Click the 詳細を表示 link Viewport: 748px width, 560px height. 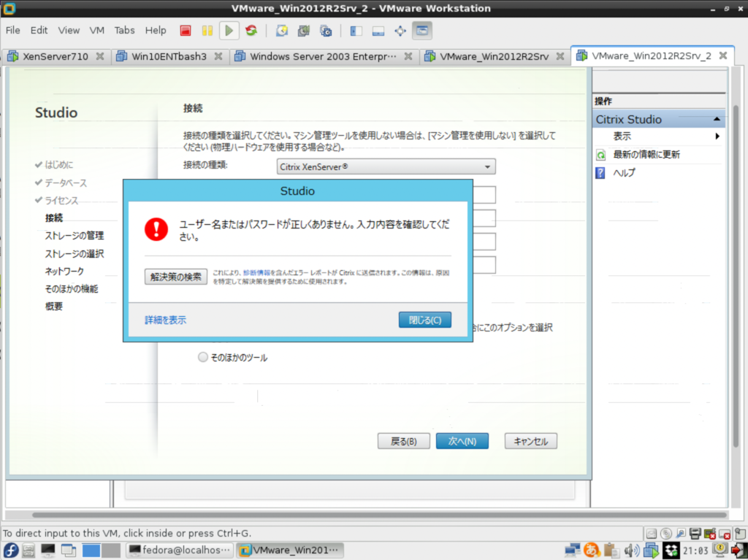pos(165,320)
